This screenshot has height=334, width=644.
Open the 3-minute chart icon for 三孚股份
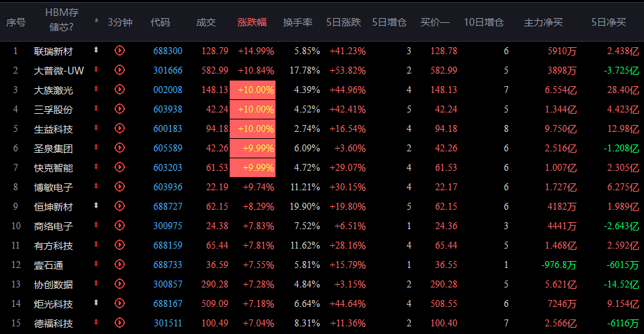pos(119,109)
